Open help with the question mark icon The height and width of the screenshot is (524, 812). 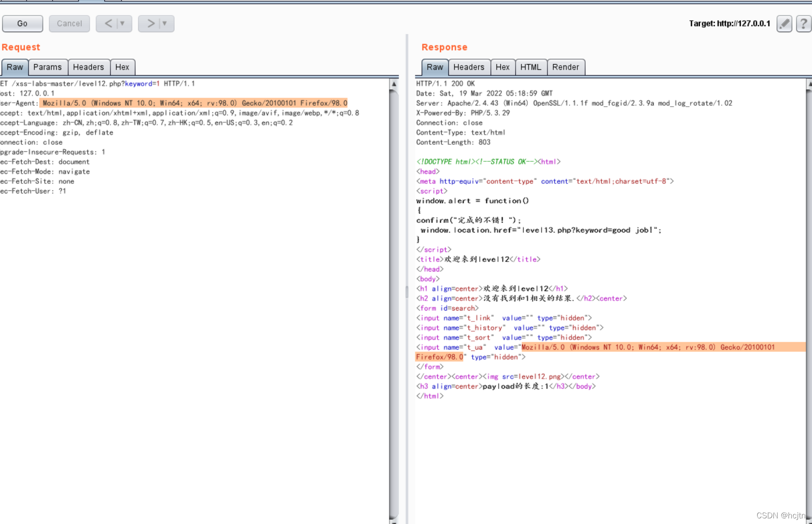tap(803, 23)
